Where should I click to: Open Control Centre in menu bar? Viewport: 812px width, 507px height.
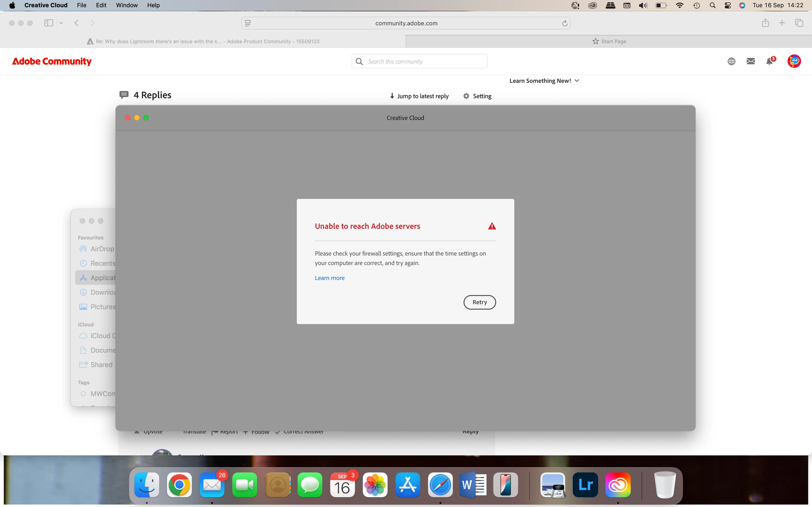727,5
